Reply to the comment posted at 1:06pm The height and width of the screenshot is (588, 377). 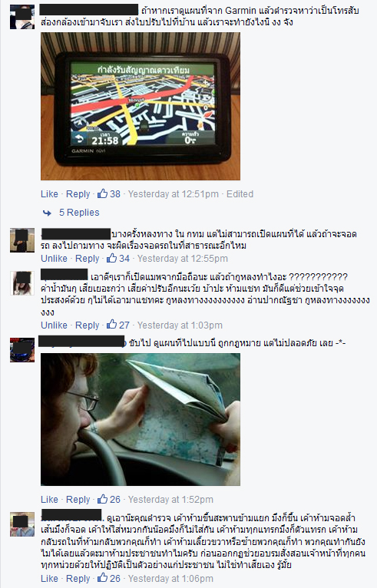point(78,578)
